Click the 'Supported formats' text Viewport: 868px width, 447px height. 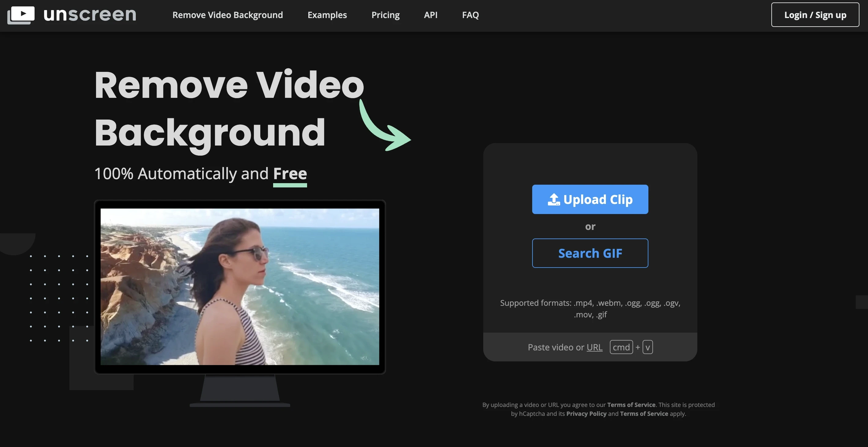click(590, 308)
